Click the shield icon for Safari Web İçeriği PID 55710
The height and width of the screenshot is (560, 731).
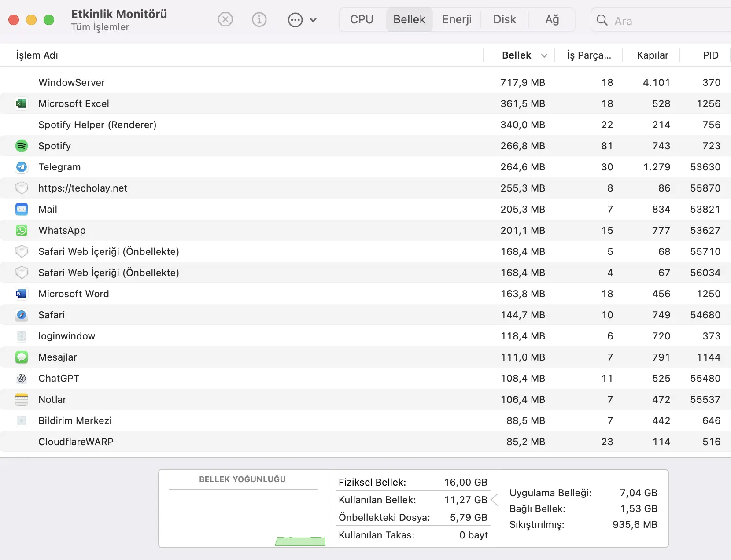[x=21, y=251]
